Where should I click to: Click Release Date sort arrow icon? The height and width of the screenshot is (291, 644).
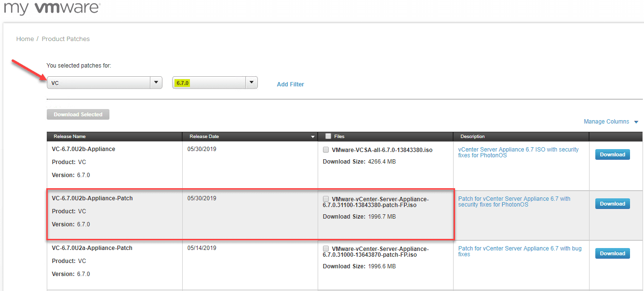pyautogui.click(x=312, y=137)
